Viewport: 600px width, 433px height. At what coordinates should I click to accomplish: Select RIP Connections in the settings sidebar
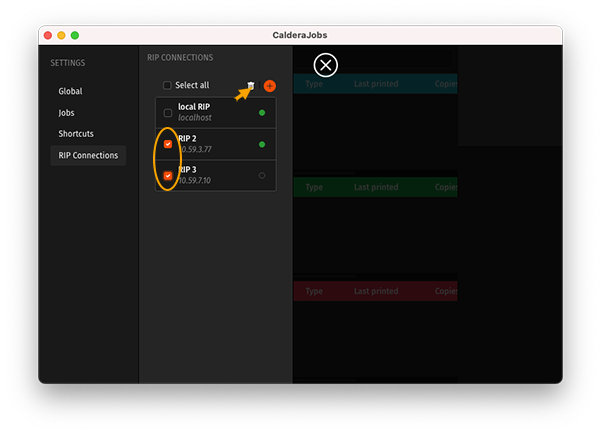(x=88, y=155)
